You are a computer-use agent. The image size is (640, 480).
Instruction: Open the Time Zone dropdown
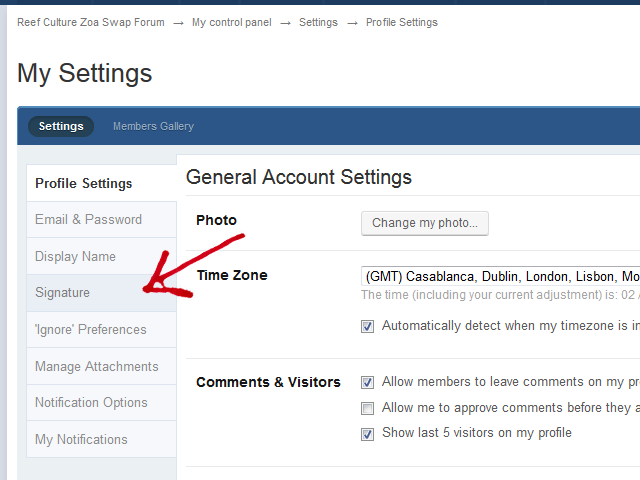500,276
